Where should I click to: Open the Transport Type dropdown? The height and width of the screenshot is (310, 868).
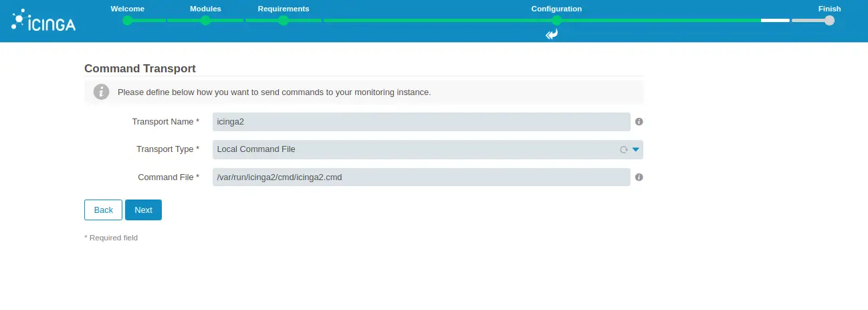coord(428,149)
